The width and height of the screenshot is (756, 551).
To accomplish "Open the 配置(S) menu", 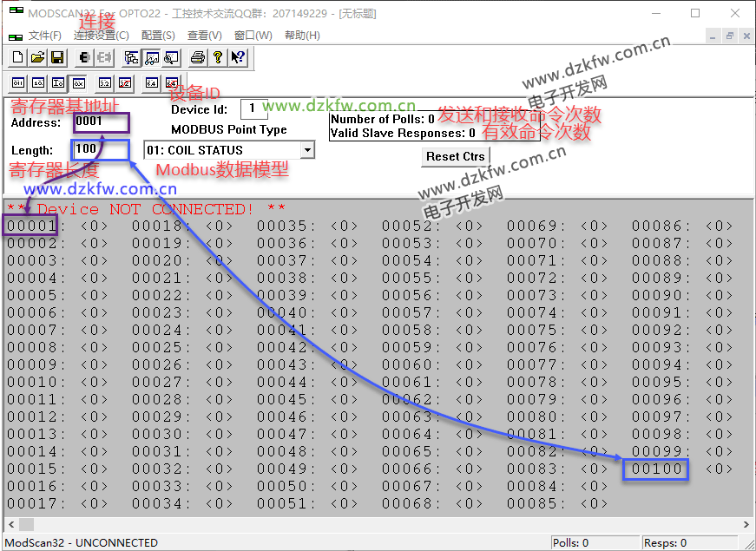I will click(x=158, y=36).
